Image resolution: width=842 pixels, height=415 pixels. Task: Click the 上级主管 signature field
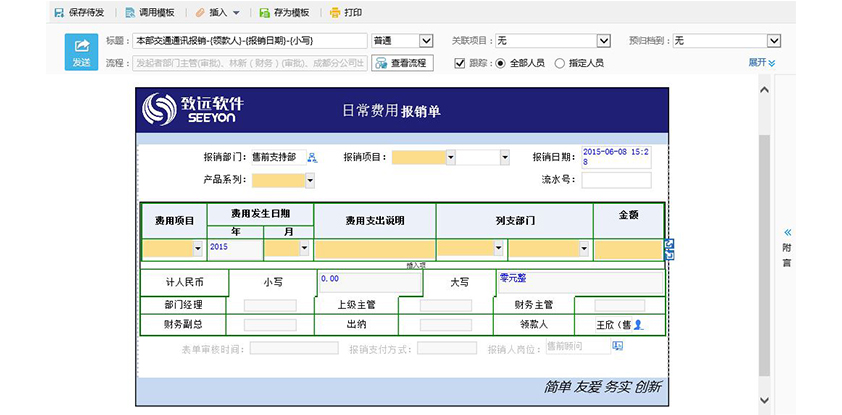click(446, 305)
